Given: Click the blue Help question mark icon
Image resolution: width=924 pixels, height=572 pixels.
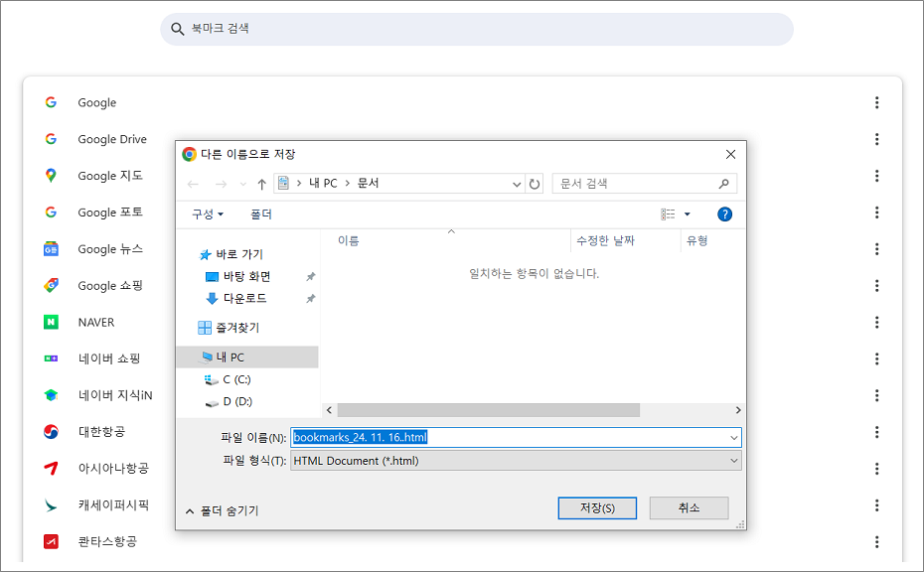Looking at the screenshot, I should [x=724, y=213].
